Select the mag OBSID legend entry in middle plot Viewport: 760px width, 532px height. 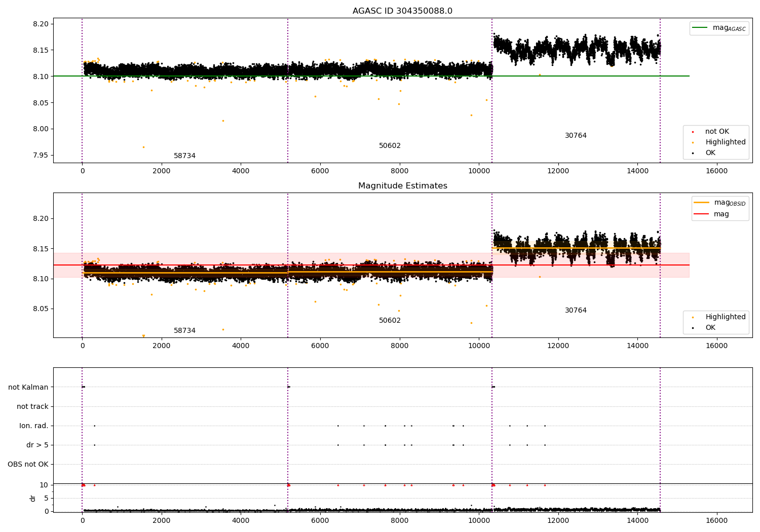click(720, 203)
